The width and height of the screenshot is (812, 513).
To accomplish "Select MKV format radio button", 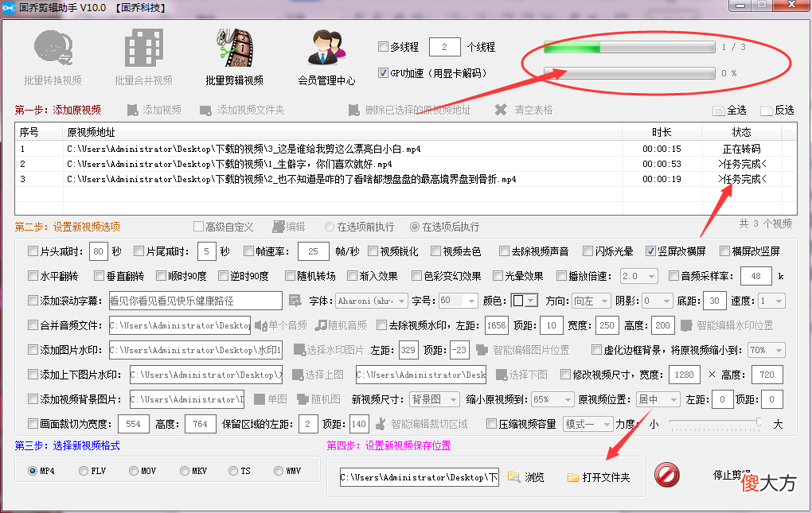I will point(185,471).
